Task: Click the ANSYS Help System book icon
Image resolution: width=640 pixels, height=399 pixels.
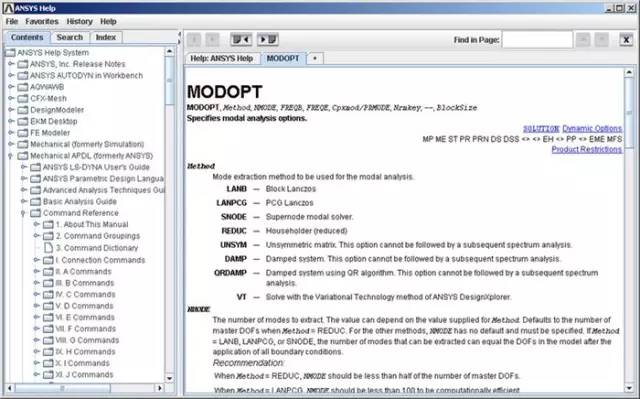Action: (10, 53)
